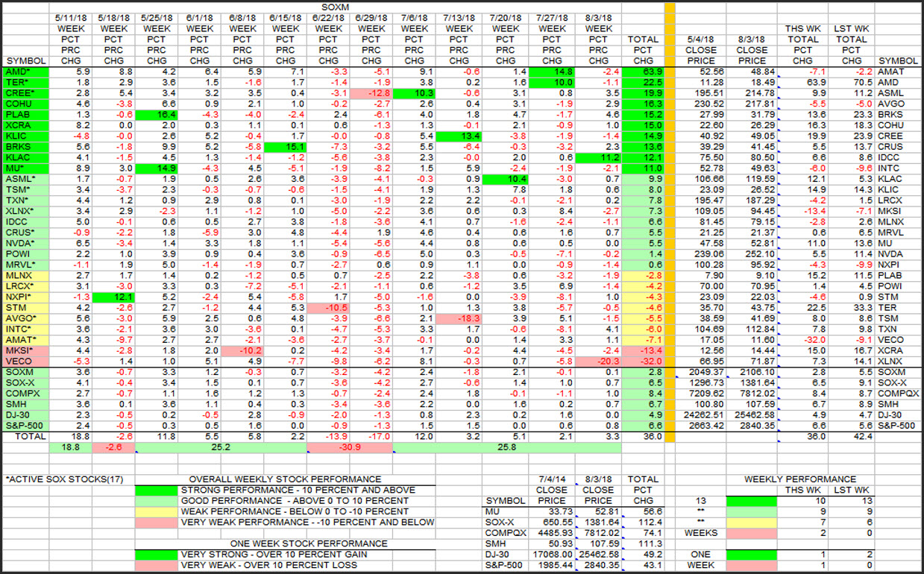The width and height of the screenshot is (924, 574).
Task: Click the 1985.44 S&P-500 close price
Action: click(x=551, y=565)
